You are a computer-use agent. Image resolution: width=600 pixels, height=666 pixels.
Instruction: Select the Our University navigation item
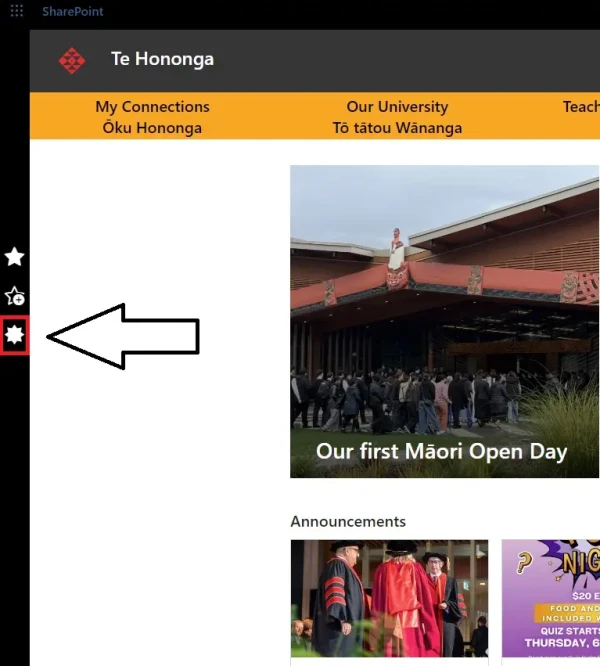397,107
